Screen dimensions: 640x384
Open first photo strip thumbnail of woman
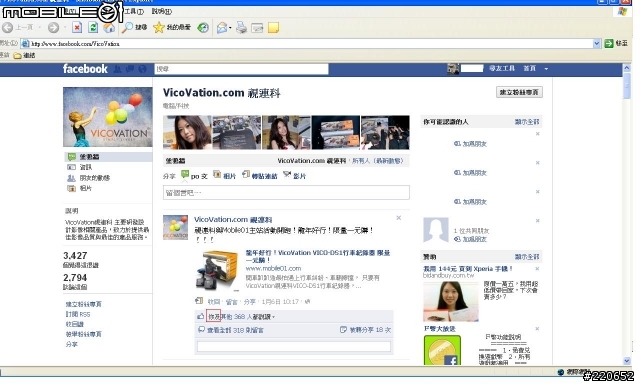(x=187, y=132)
